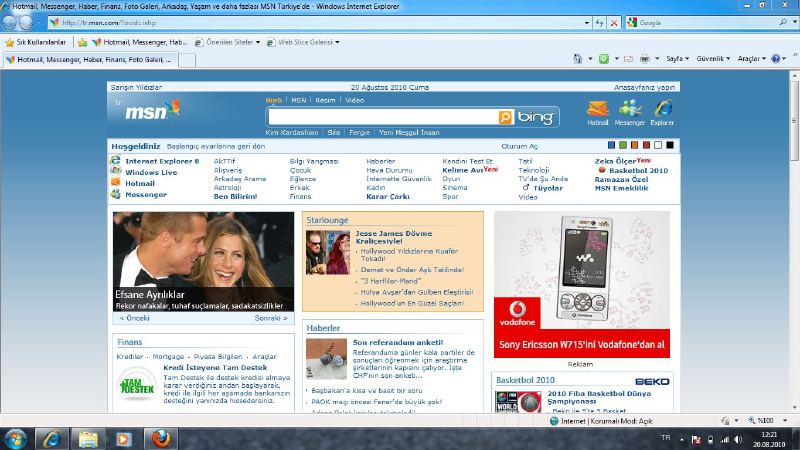
Task: Expand the Web Slice Galerisi dropdown
Action: [337, 42]
